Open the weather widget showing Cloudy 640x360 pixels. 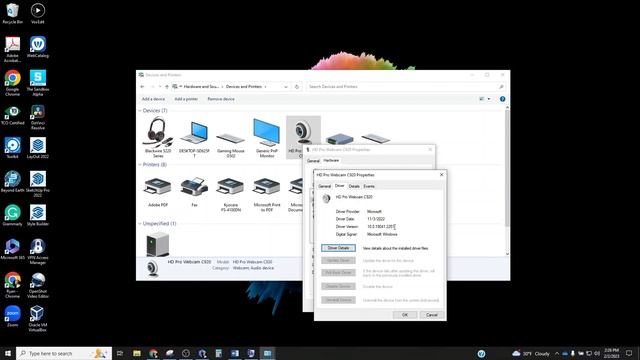(x=531, y=353)
